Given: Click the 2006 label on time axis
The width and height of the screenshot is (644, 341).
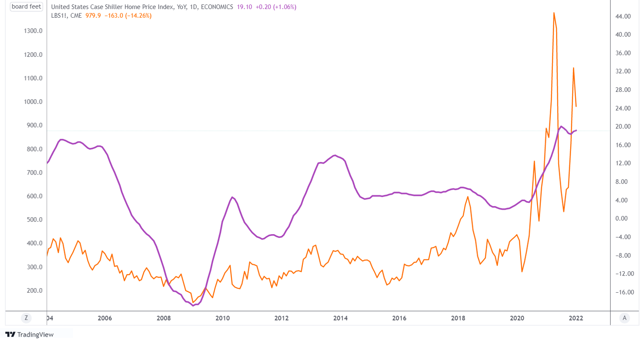Looking at the screenshot, I should (105, 318).
